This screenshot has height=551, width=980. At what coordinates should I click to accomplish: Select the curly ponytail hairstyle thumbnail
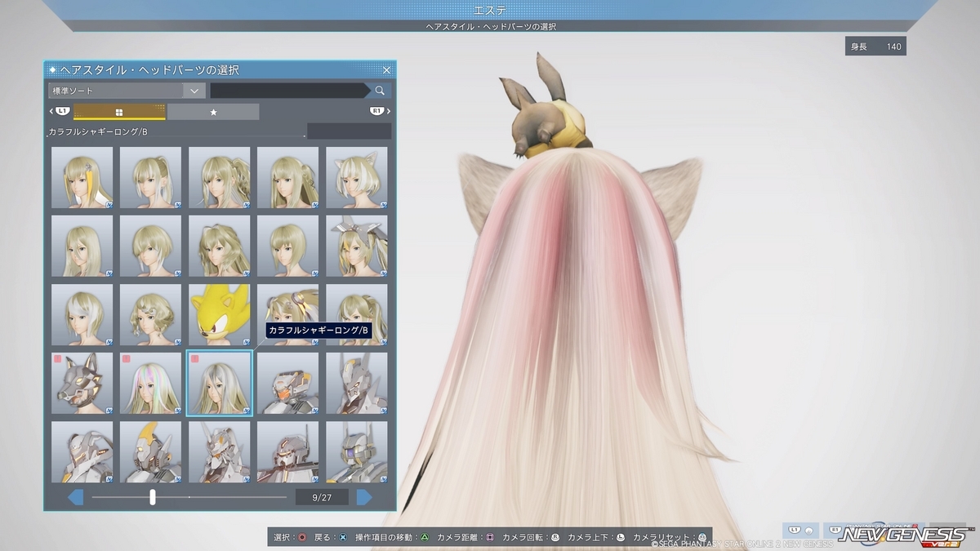[x=220, y=177]
